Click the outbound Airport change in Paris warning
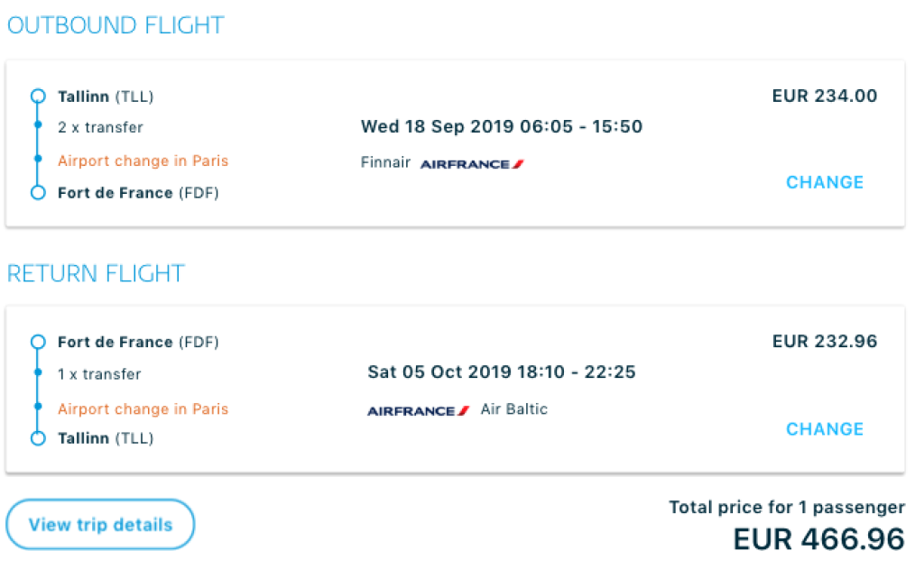This screenshot has height=569, width=924. tap(143, 161)
